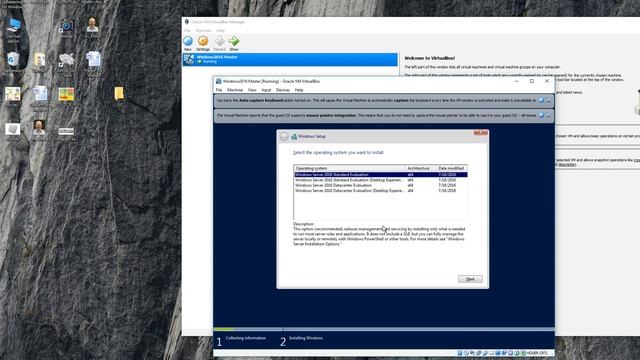
Task: Open the View menu in VM window
Action: [252, 90]
